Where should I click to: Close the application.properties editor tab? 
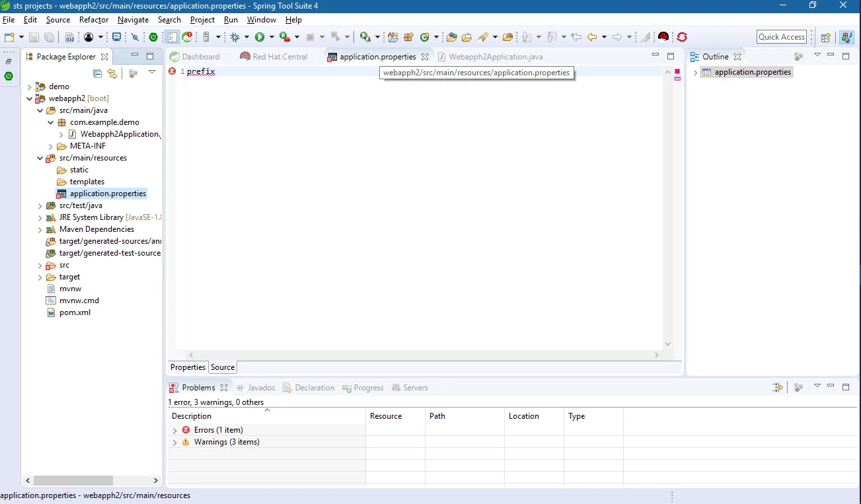coord(424,57)
